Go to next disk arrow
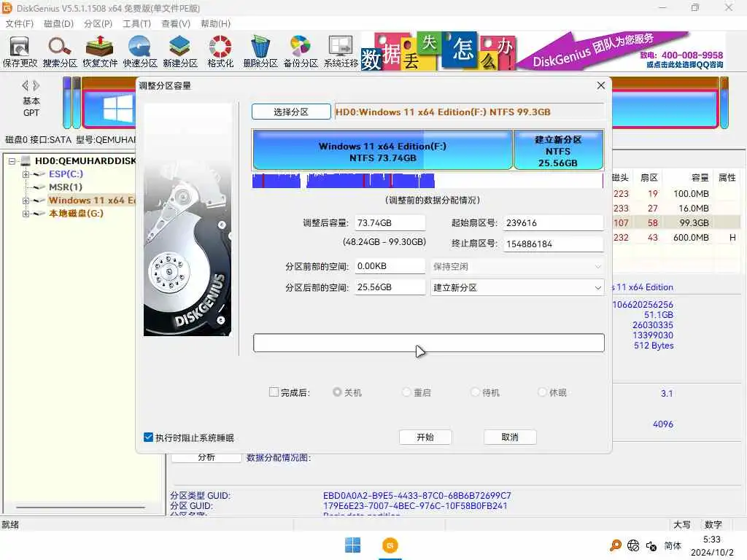This screenshot has height=560, width=747. pyautogui.click(x=36, y=86)
